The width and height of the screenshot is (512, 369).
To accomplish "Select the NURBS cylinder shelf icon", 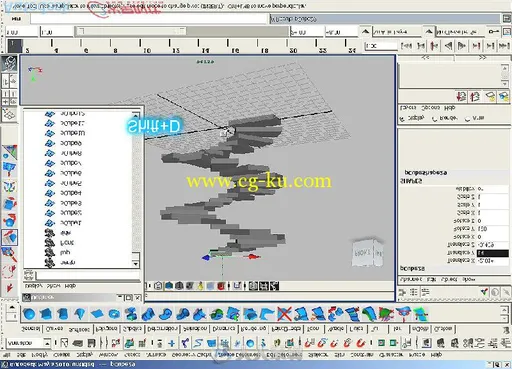I will click(x=63, y=314).
